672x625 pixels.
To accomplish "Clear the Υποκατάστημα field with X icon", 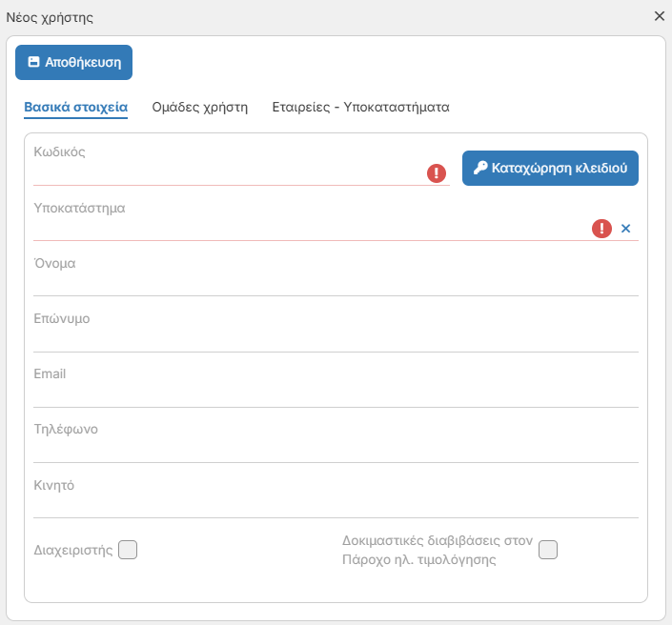I will tap(625, 229).
